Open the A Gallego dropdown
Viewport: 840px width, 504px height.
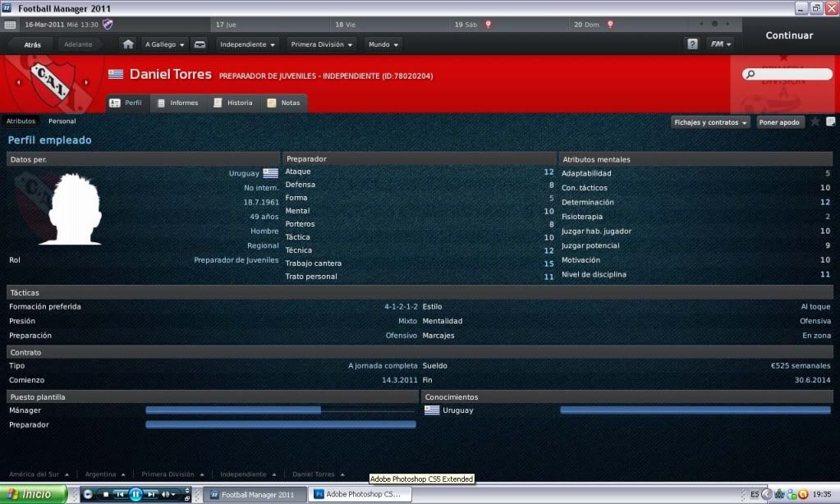164,44
